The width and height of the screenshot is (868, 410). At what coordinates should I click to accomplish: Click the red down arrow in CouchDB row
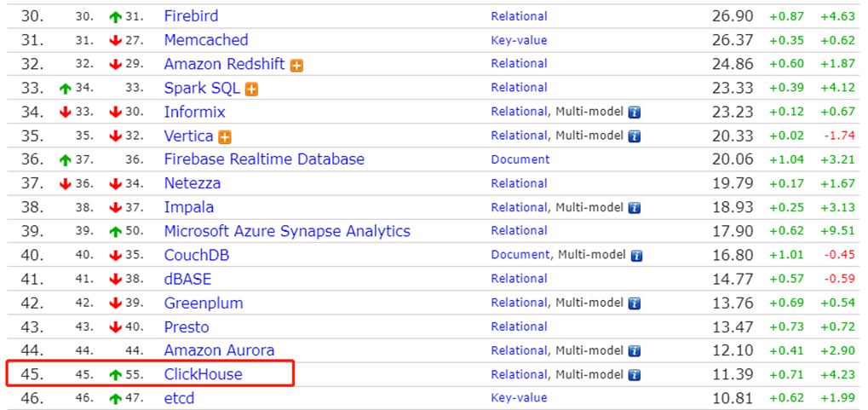(x=115, y=256)
